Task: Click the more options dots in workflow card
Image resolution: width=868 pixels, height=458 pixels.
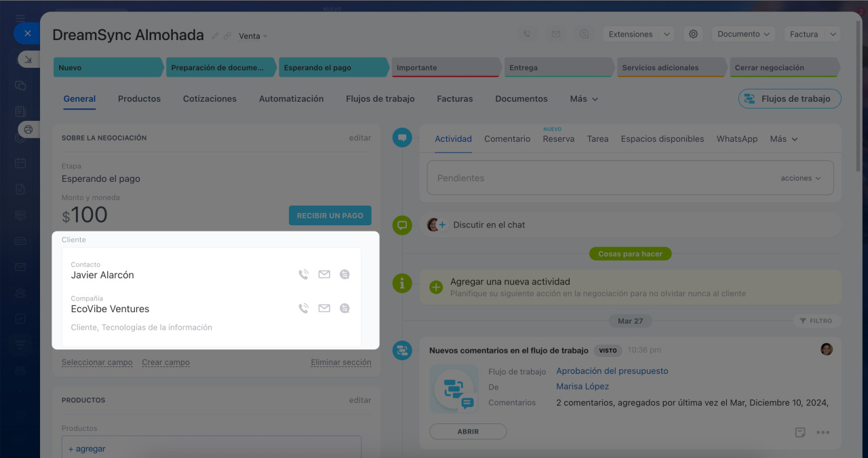Action: coord(823,432)
